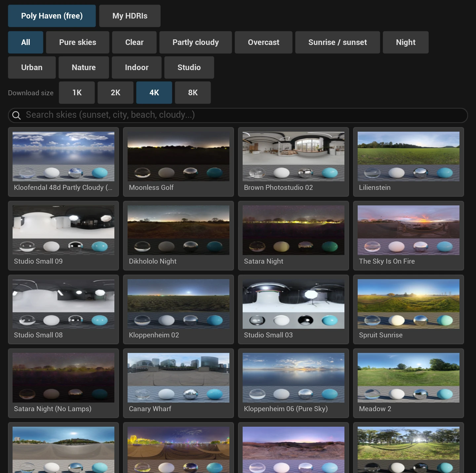Open the My HDRIs tab

coord(130,16)
